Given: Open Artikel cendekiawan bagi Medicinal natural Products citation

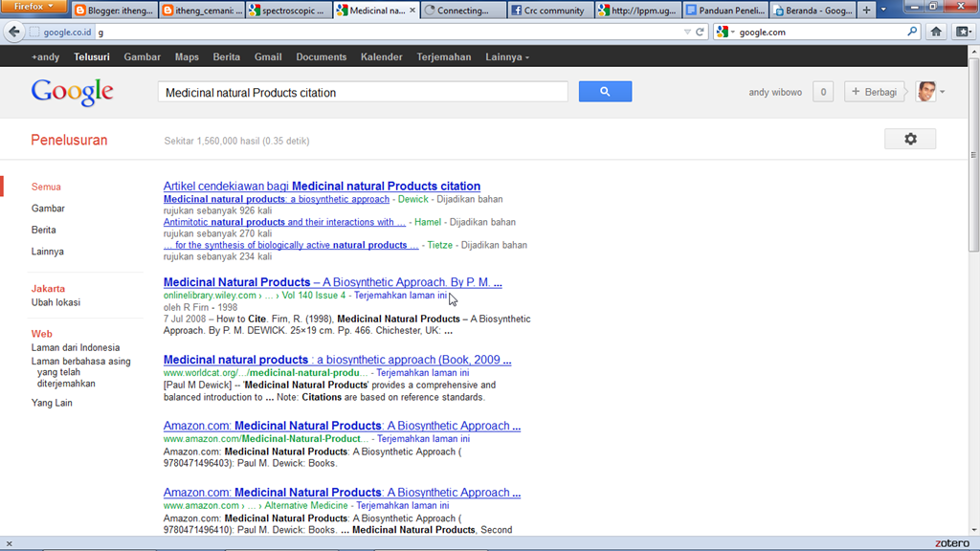Looking at the screenshot, I should pos(322,187).
